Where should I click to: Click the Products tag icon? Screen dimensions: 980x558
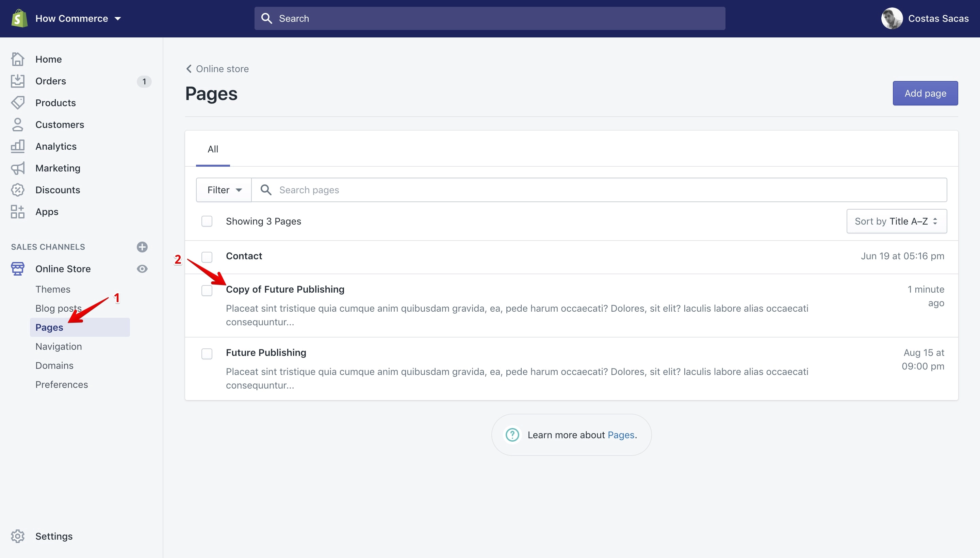tap(18, 103)
